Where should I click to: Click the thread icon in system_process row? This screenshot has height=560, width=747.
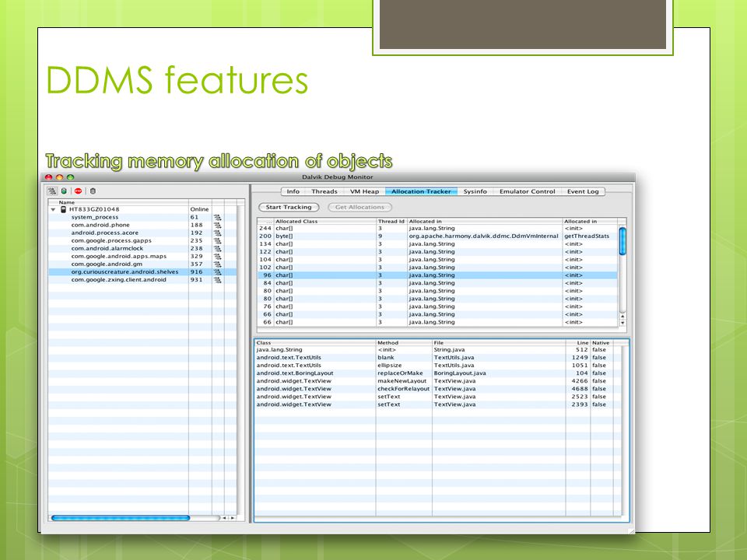[218, 217]
